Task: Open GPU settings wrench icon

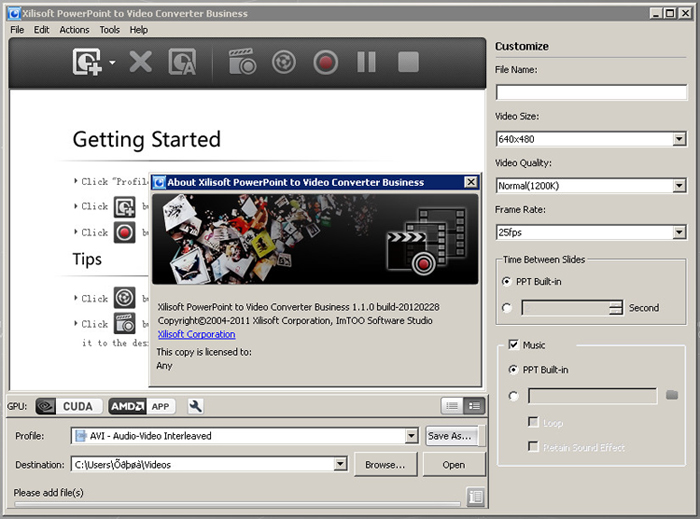Action: 195,406
